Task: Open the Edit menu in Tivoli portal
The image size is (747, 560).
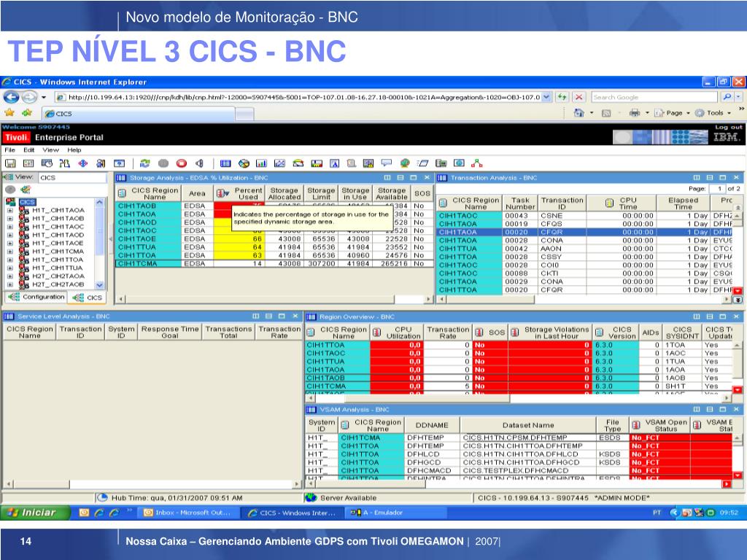Action: [28, 150]
